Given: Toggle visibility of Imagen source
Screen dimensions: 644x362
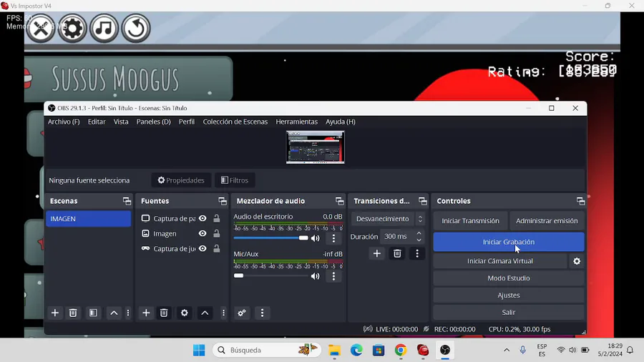Looking at the screenshot, I should click(x=203, y=233).
